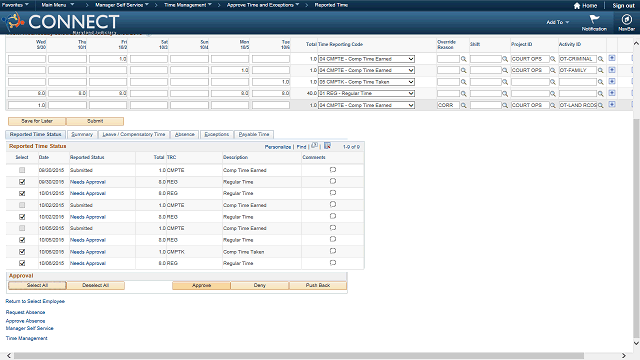Click Deny button
Image resolution: width=640 pixels, height=360 pixels.
point(260,285)
